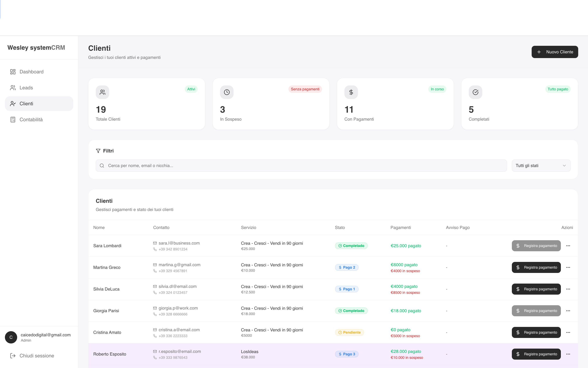Click Chiudi sessione to log out
The image size is (588, 368).
[39, 356]
